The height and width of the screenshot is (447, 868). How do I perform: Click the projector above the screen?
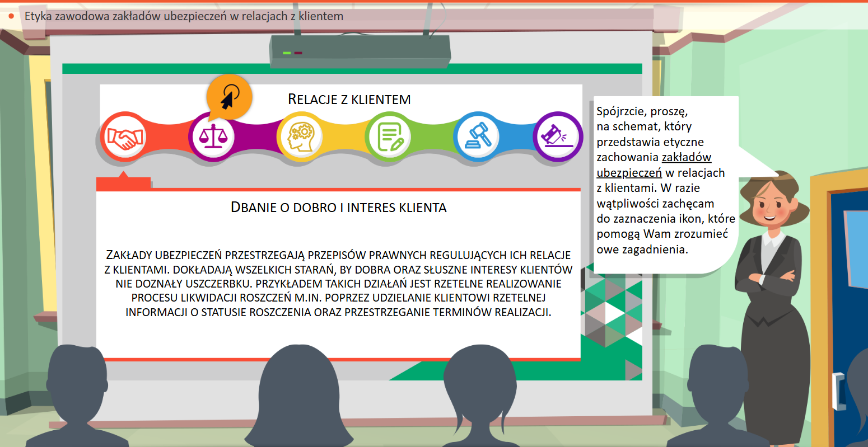[360, 51]
